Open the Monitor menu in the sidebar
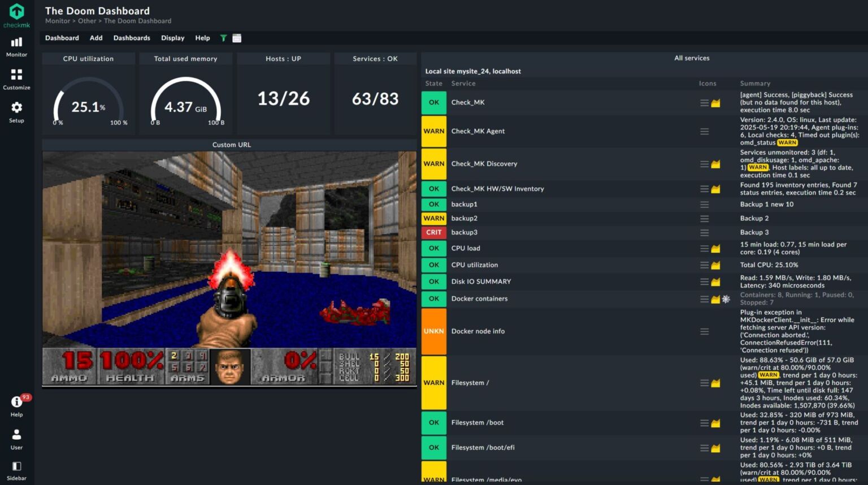This screenshot has height=485, width=868. click(x=16, y=45)
